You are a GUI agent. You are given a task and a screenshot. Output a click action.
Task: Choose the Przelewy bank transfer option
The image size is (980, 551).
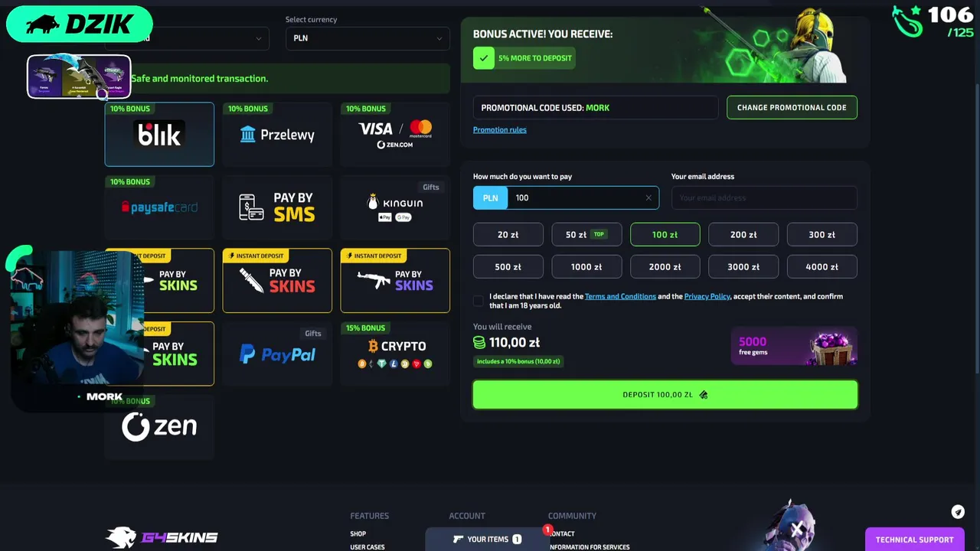click(x=277, y=134)
